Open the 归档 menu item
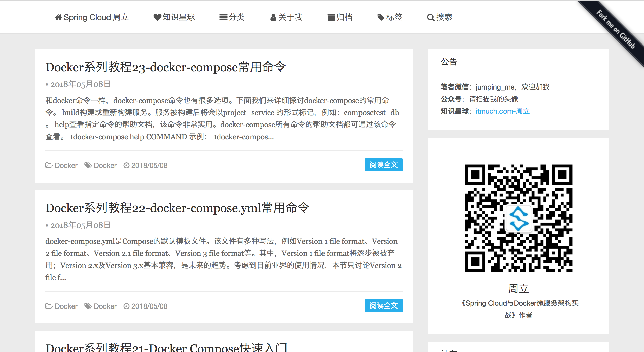 pyautogui.click(x=344, y=17)
